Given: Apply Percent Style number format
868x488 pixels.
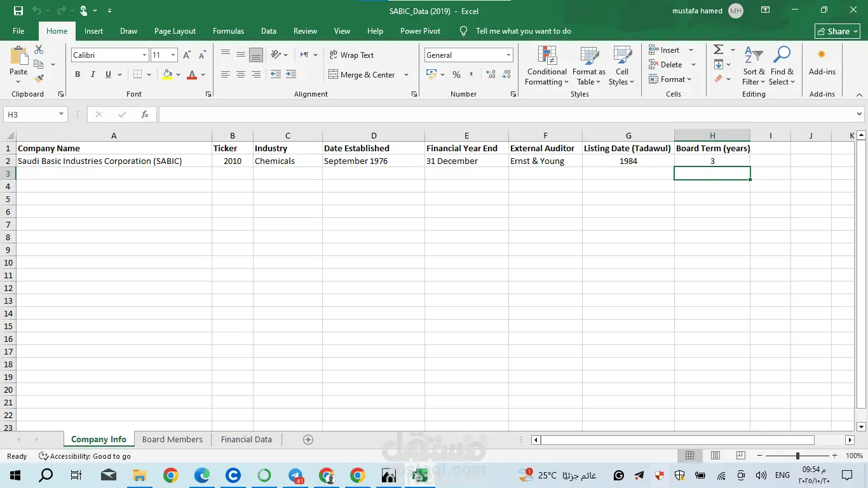Looking at the screenshot, I should click(x=456, y=75).
